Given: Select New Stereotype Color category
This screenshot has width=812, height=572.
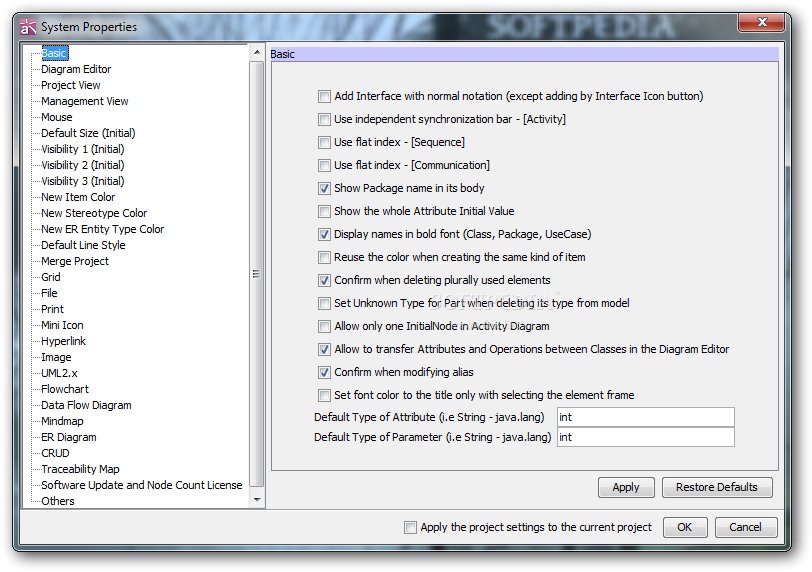Looking at the screenshot, I should coord(94,214).
